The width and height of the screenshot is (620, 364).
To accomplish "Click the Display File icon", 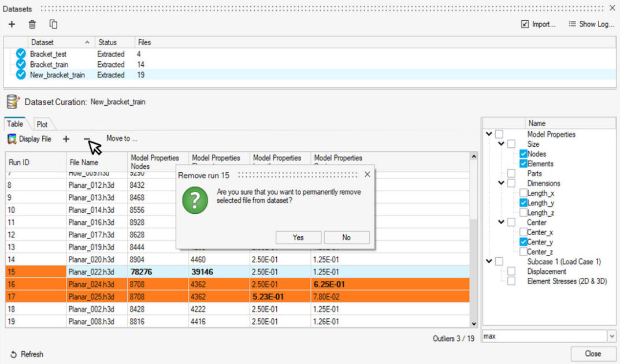I will click(x=12, y=139).
